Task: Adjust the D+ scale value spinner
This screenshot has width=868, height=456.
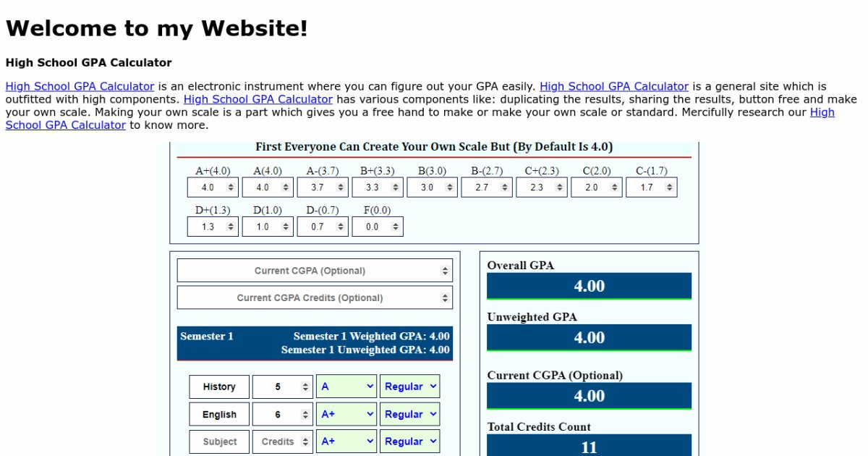Action: click(x=231, y=227)
